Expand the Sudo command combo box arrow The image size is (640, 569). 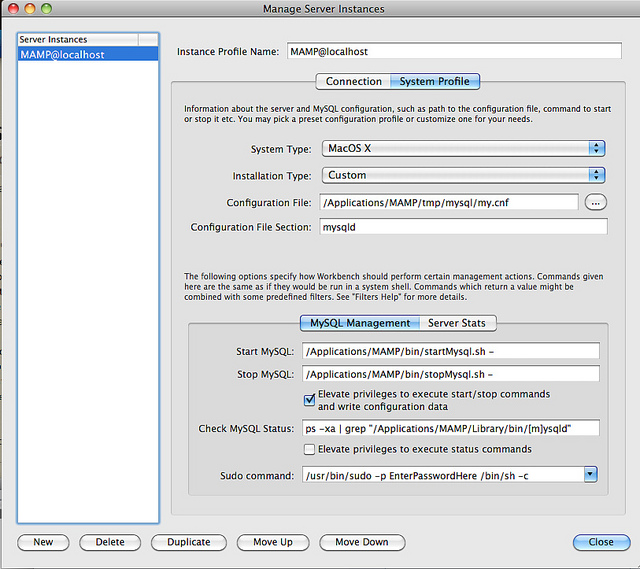pos(590,474)
